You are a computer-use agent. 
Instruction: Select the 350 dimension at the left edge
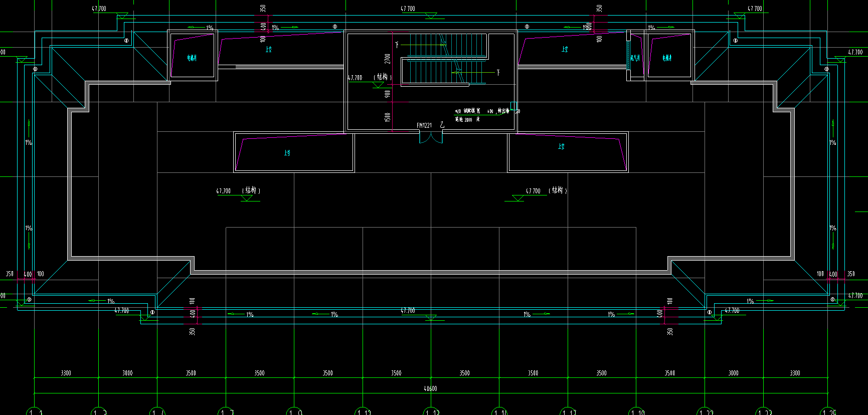point(10,274)
